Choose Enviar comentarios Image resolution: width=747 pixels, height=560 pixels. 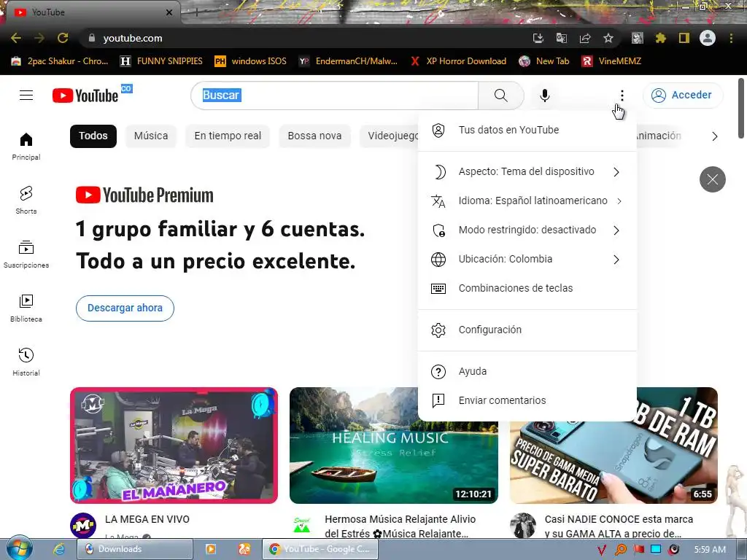(527, 400)
